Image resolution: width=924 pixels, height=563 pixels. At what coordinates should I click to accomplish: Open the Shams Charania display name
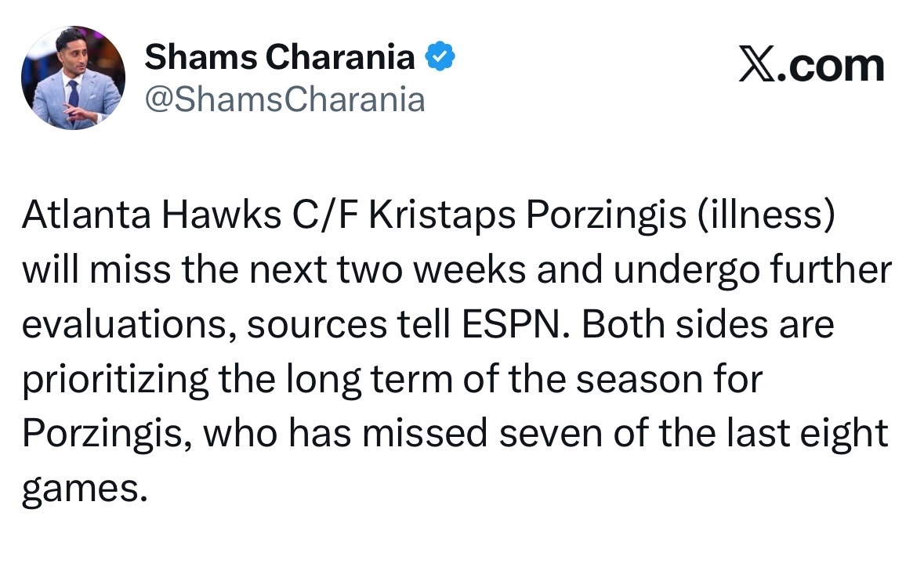(x=280, y=56)
